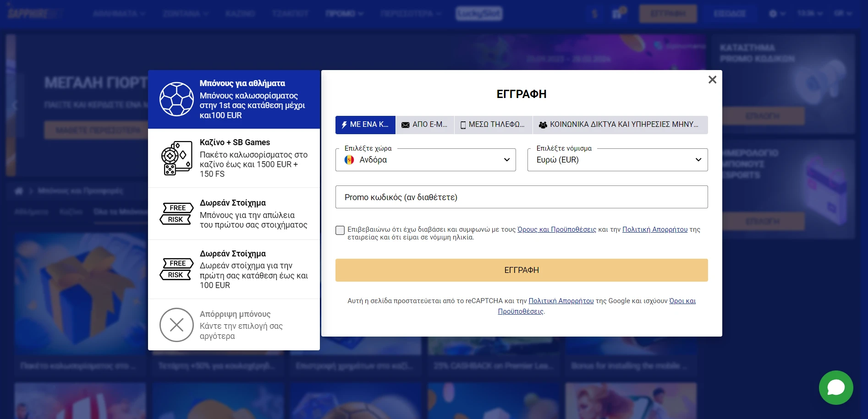
Task: Switch to the ΜΕ ΕΝΑ Κ... registration tab
Action: click(365, 125)
